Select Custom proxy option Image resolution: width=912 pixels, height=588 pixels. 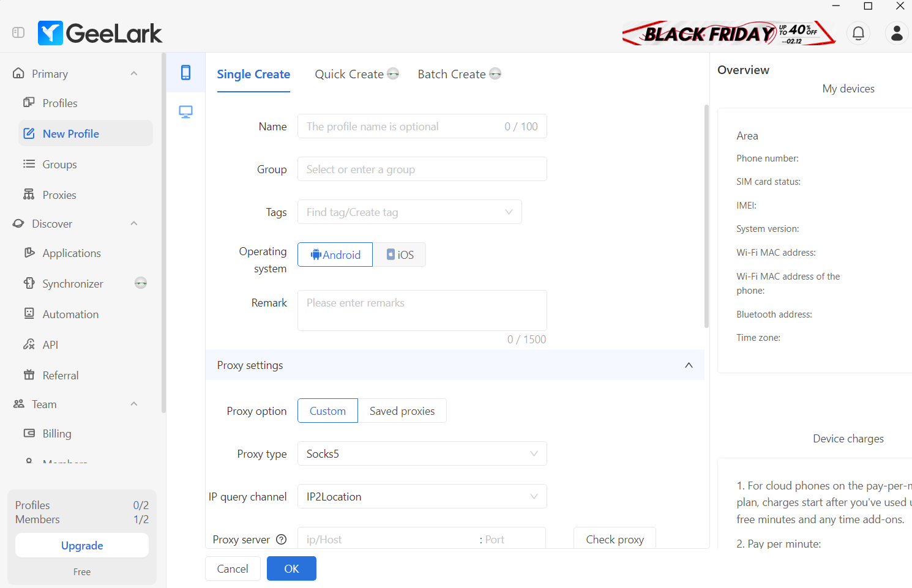[x=327, y=411]
